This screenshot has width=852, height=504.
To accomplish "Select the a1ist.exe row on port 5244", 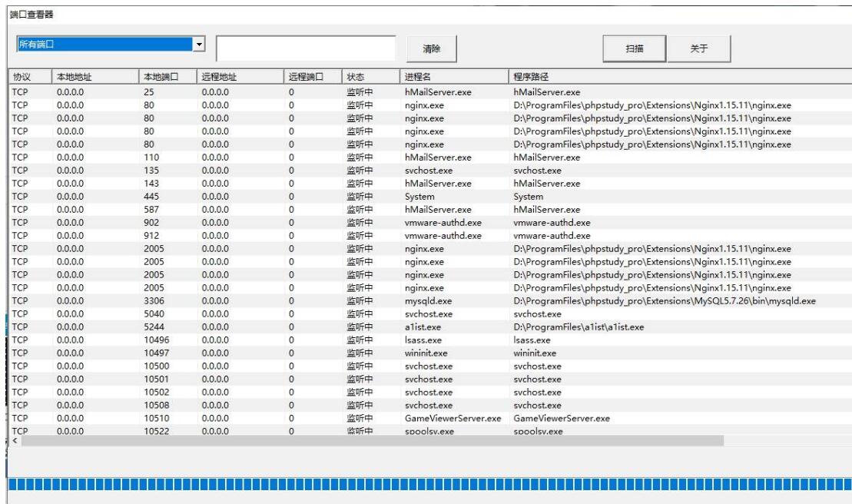I will click(424, 327).
